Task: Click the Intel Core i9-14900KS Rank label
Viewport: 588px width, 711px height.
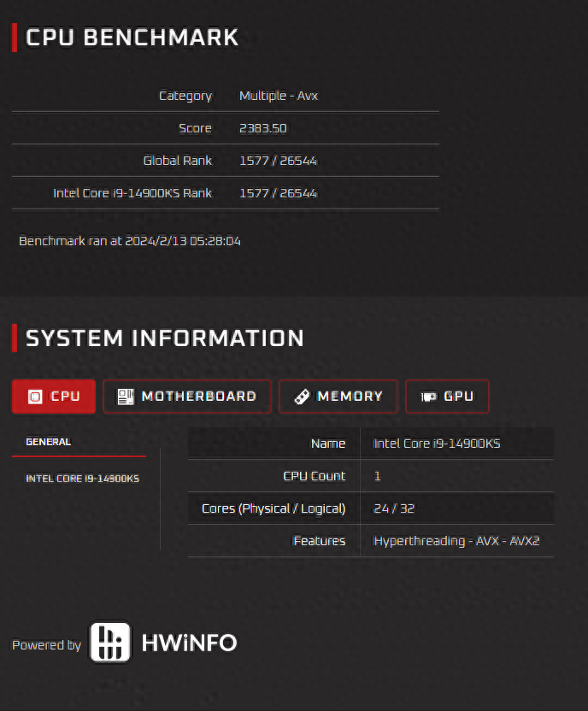Action: [x=132, y=193]
